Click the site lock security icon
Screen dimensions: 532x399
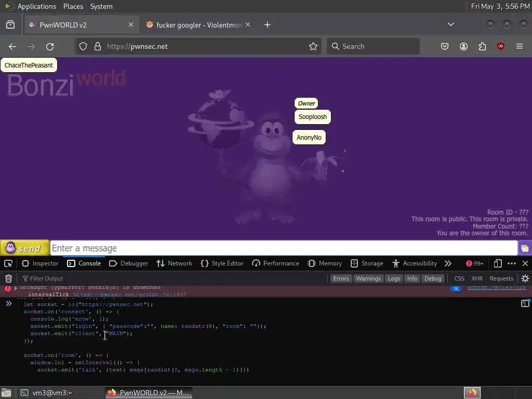(x=98, y=46)
